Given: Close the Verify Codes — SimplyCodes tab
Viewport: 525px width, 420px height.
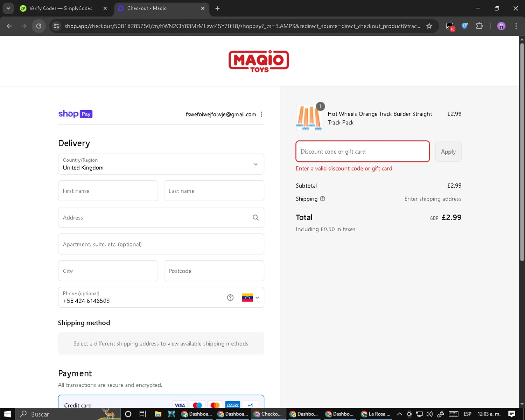Looking at the screenshot, I should (x=105, y=8).
